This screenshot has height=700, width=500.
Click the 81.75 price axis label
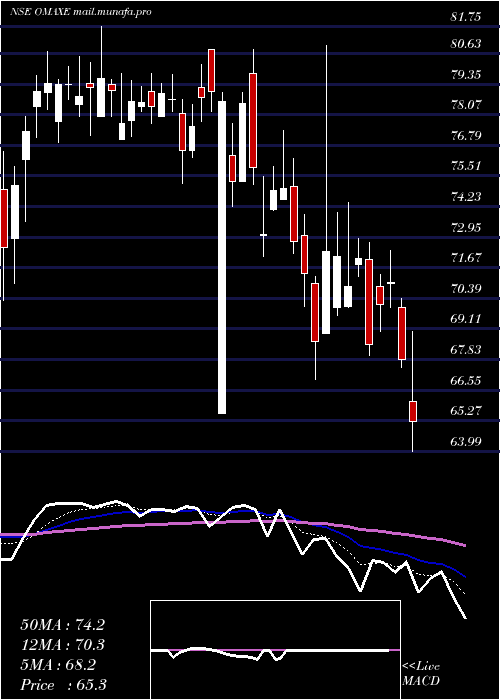coord(466,17)
